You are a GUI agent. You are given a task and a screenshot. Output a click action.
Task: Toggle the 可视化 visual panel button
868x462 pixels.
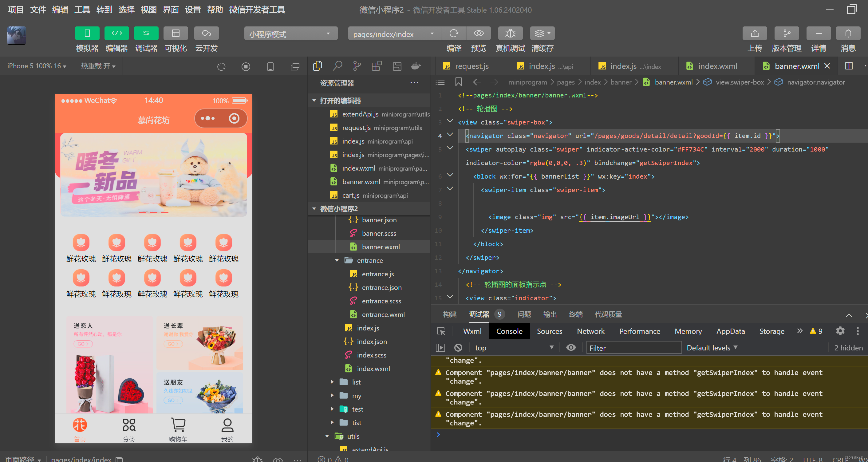point(176,33)
